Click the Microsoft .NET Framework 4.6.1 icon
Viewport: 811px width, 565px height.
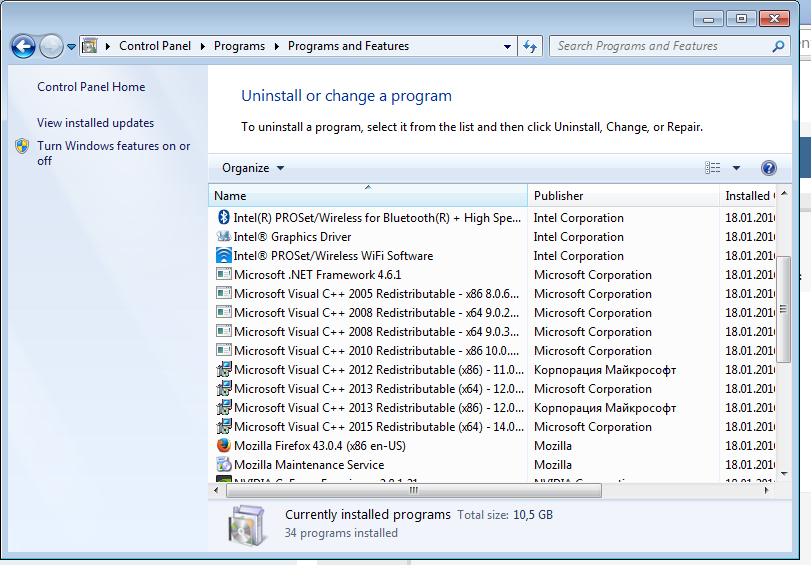point(224,275)
